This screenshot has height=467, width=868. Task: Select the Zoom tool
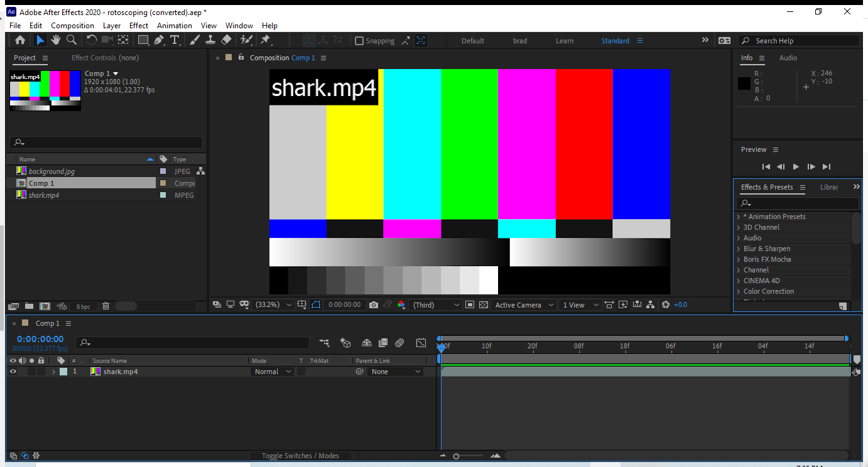pos(70,40)
